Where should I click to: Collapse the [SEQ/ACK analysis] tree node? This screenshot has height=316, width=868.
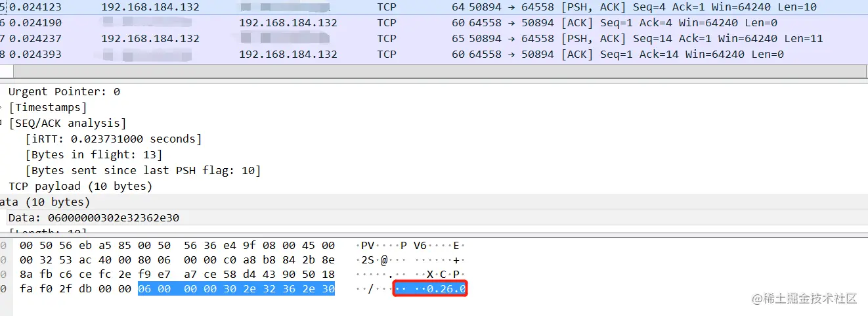tap(2, 124)
